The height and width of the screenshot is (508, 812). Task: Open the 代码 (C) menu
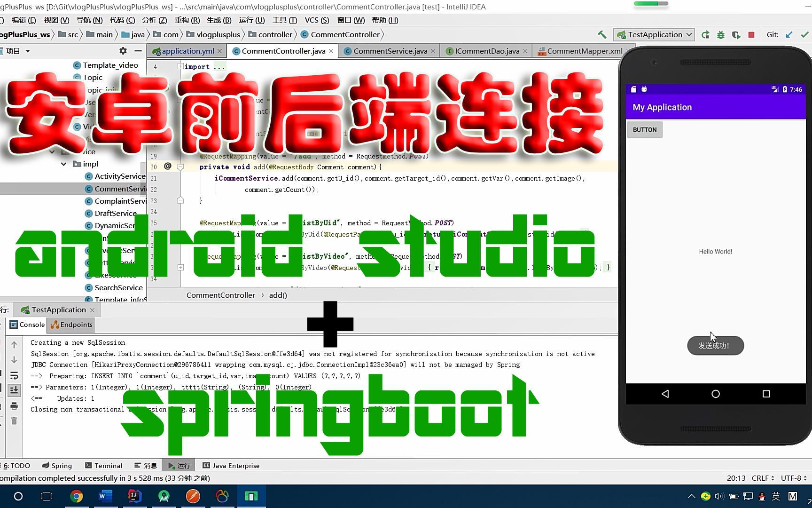tap(122, 20)
